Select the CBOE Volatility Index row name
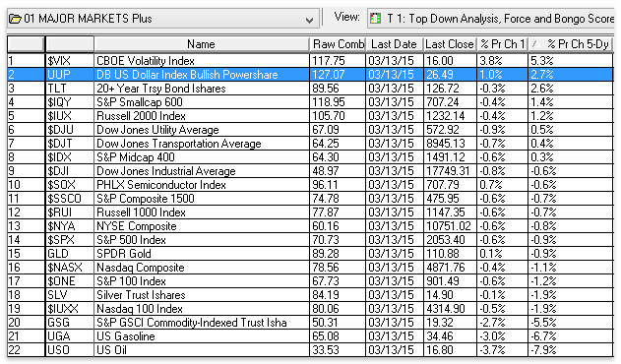Image resolution: width=621 pixels, height=364 pixels. 146,61
